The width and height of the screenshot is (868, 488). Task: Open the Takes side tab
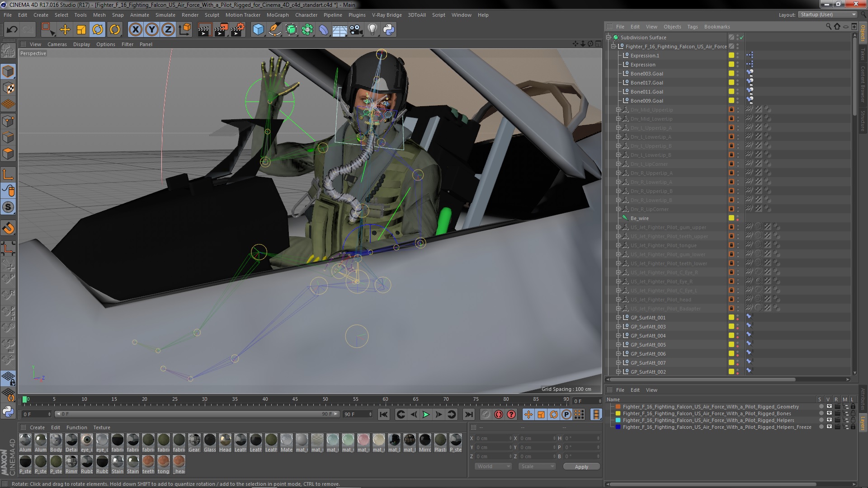[863, 54]
